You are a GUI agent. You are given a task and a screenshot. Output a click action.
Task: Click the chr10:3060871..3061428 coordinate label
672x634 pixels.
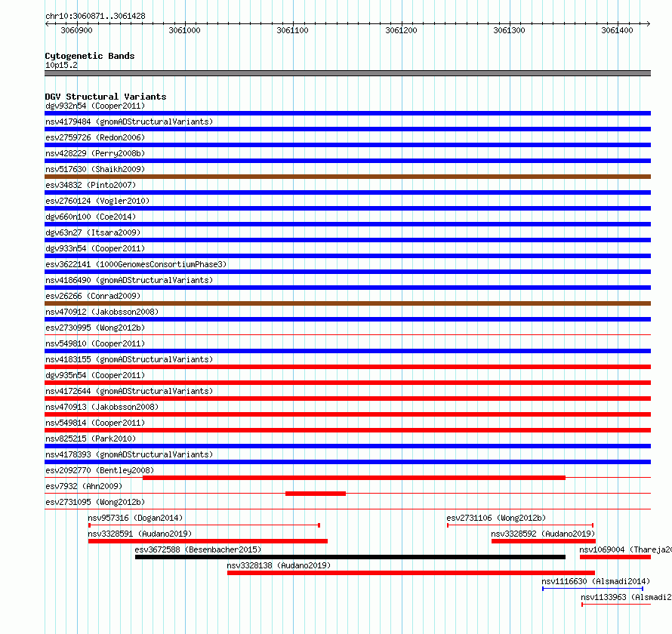click(95, 16)
